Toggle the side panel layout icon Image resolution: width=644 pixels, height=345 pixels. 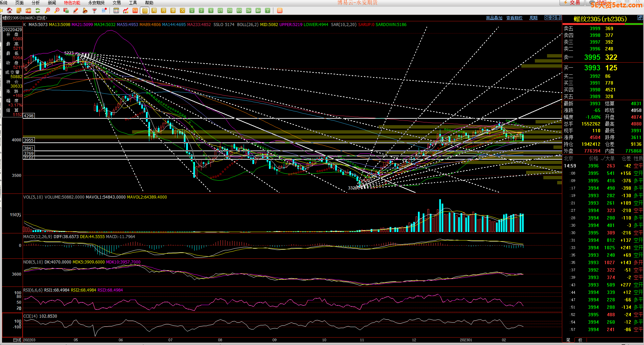coord(559,18)
